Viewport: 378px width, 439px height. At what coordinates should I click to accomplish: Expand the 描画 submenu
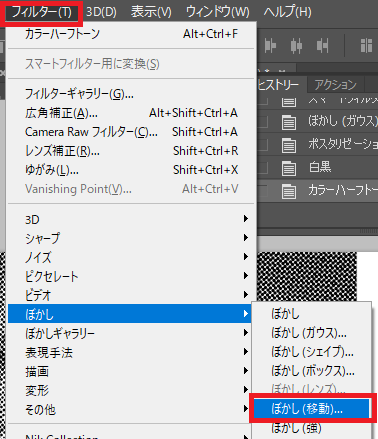[131, 371]
